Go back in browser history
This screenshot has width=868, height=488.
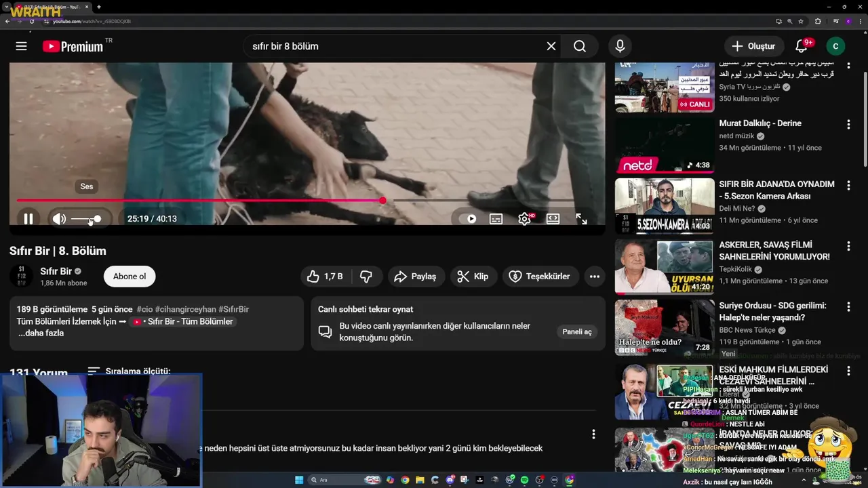click(x=7, y=21)
